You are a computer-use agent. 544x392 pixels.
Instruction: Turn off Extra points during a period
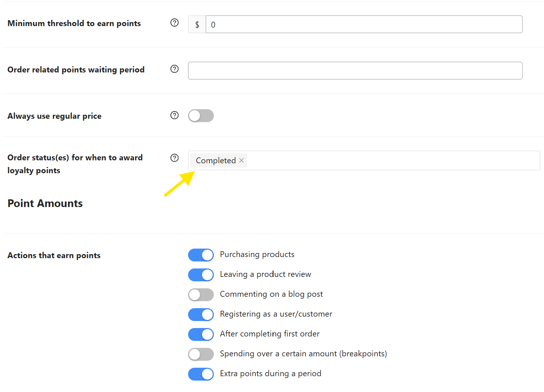(x=201, y=374)
